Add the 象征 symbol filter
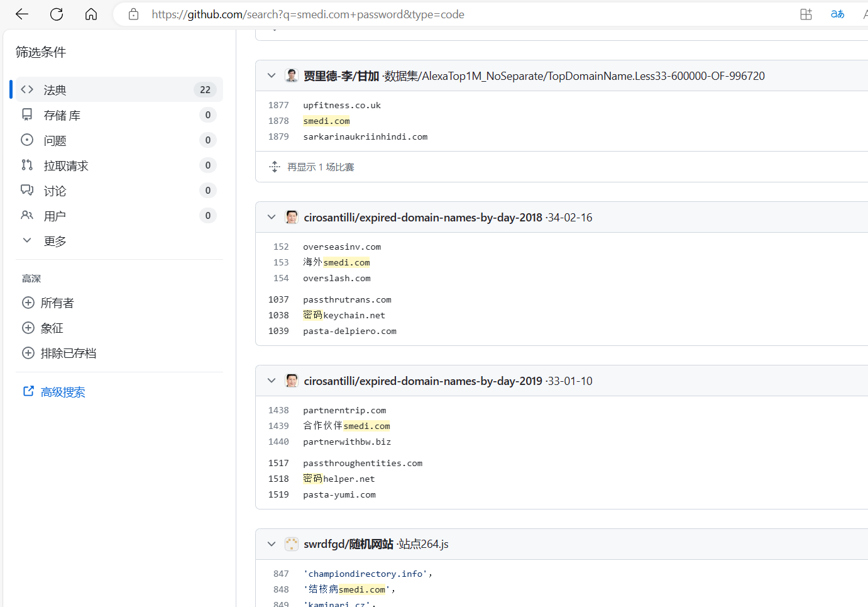The height and width of the screenshot is (607, 868). click(43, 328)
